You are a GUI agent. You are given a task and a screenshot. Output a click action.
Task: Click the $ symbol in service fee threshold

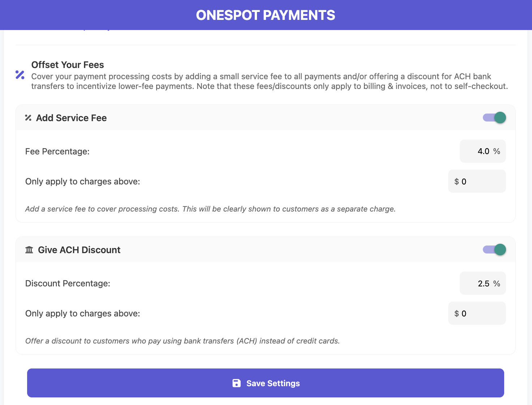[456, 182]
